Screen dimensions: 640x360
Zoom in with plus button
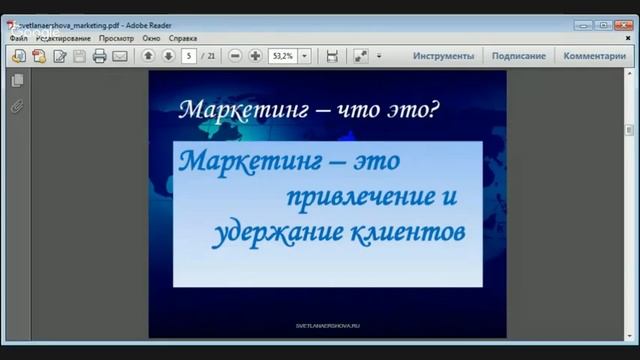pyautogui.click(x=255, y=56)
